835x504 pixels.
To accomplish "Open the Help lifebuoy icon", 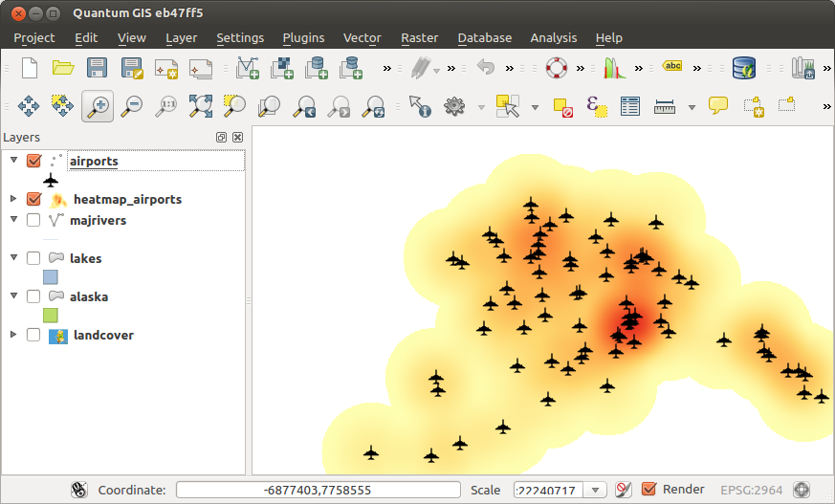I will [557, 68].
